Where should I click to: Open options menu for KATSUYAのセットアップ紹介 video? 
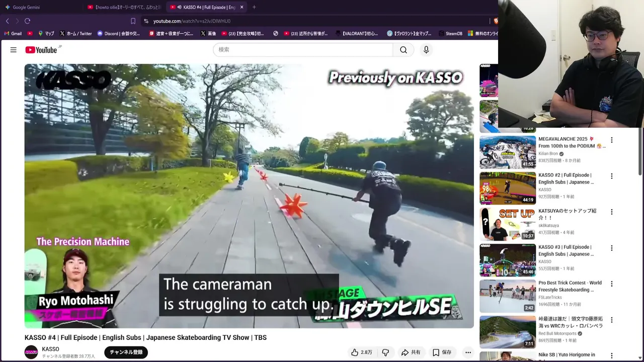[612, 212]
